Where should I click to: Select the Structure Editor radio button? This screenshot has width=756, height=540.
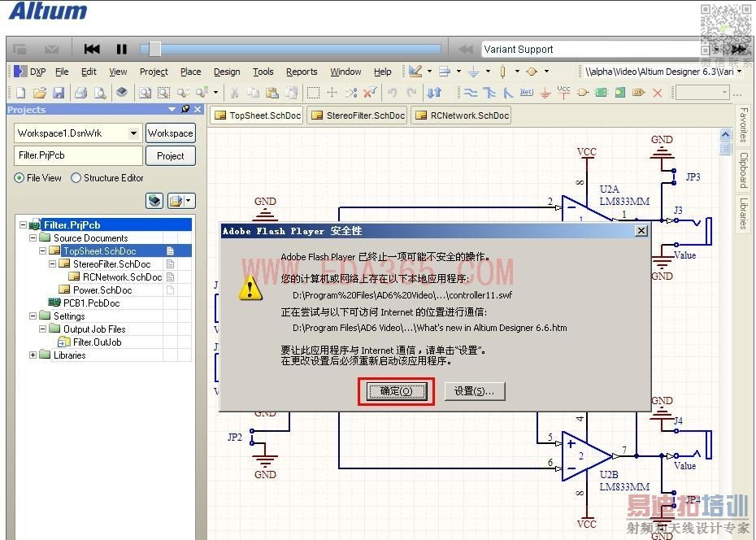click(x=76, y=178)
